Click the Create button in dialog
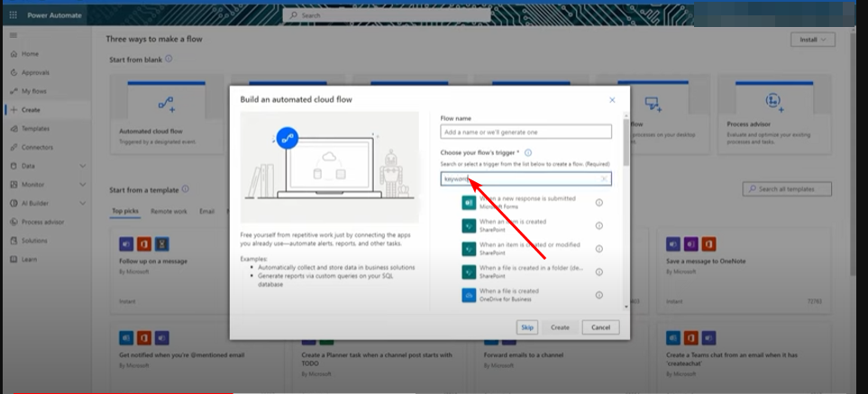Screen dimensions: 868x394 tap(560, 327)
